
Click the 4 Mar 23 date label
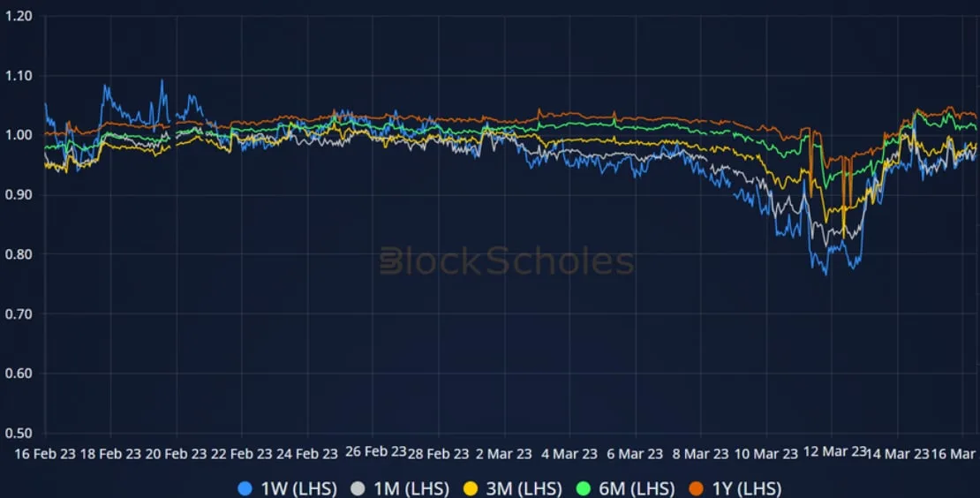point(569,454)
